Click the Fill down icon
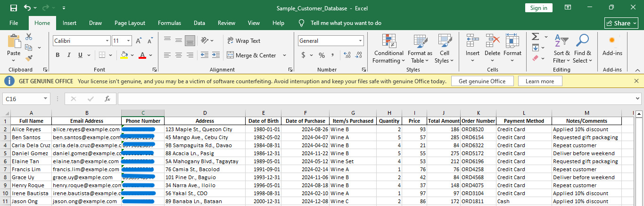Image resolution: width=644 pixels, height=206 pixels. click(x=535, y=48)
